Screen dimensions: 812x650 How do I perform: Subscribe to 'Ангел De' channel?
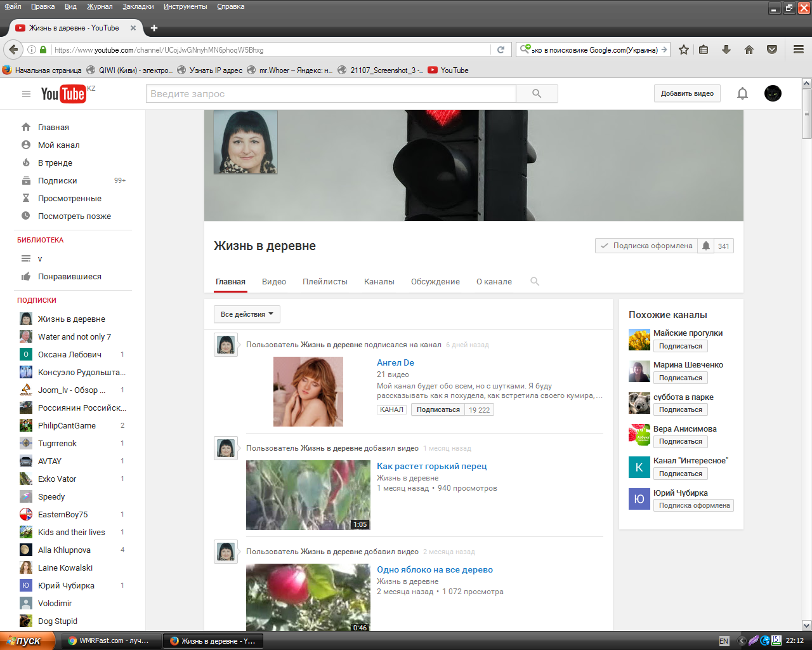[x=438, y=409]
